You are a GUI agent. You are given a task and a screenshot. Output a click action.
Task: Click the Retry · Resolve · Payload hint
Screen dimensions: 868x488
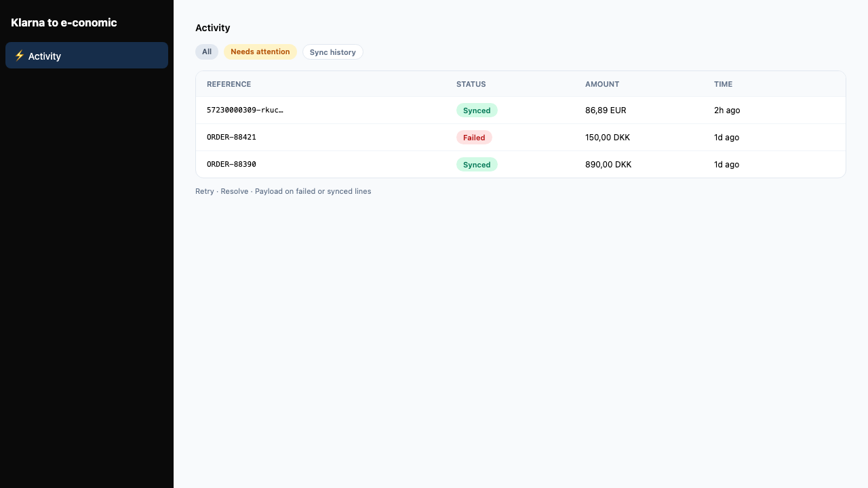coord(283,191)
